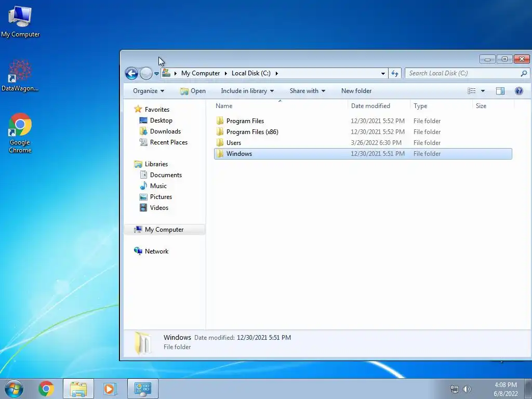Open more view options dropdown arrow

pyautogui.click(x=483, y=91)
